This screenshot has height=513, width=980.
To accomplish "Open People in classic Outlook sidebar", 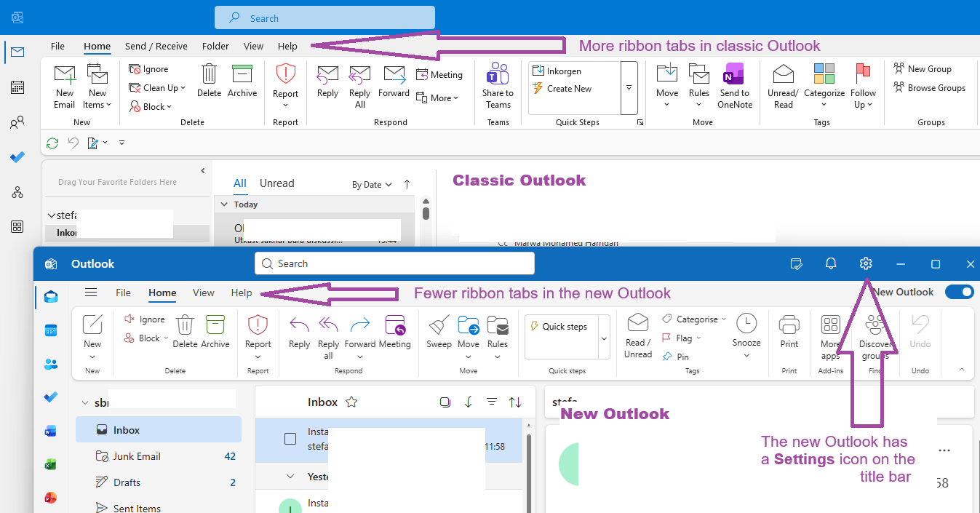I will click(17, 122).
